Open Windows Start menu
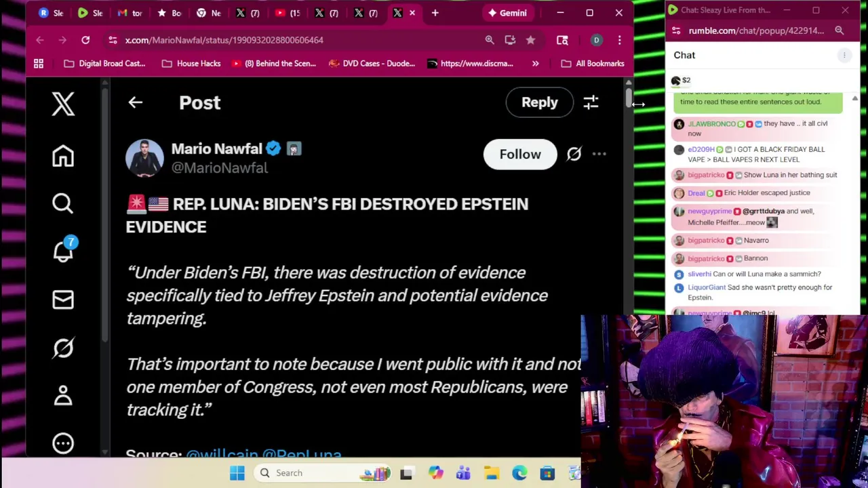 click(237, 473)
